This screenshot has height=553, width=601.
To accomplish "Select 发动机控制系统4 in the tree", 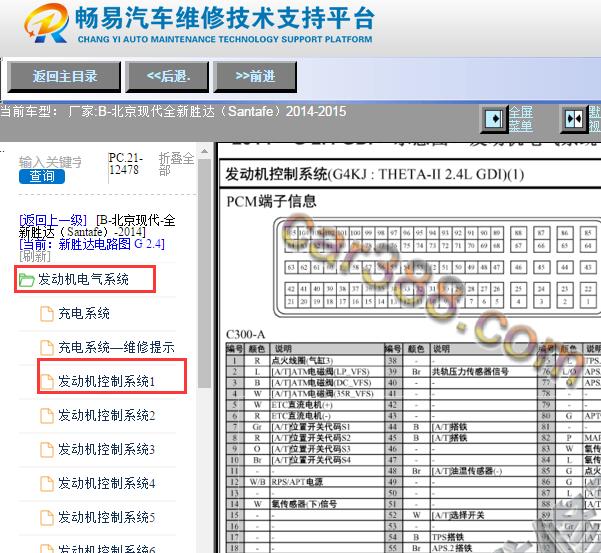I will pyautogui.click(x=107, y=483).
